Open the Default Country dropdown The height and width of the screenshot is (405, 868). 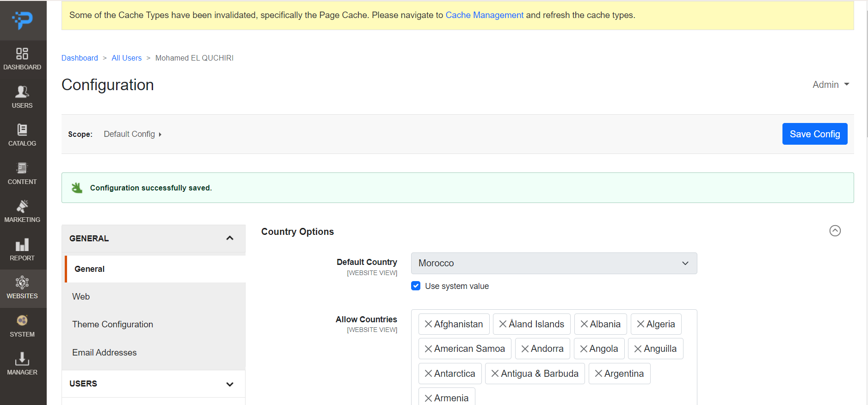point(554,263)
